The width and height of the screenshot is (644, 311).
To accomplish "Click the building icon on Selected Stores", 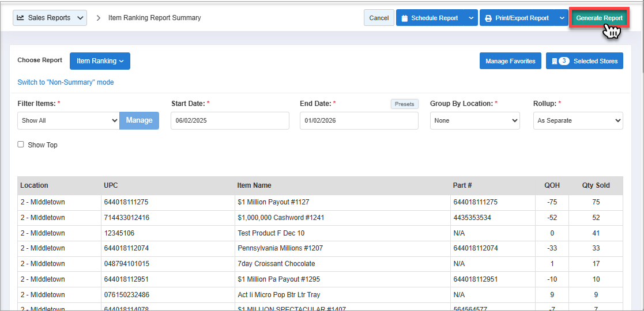I will [553, 61].
